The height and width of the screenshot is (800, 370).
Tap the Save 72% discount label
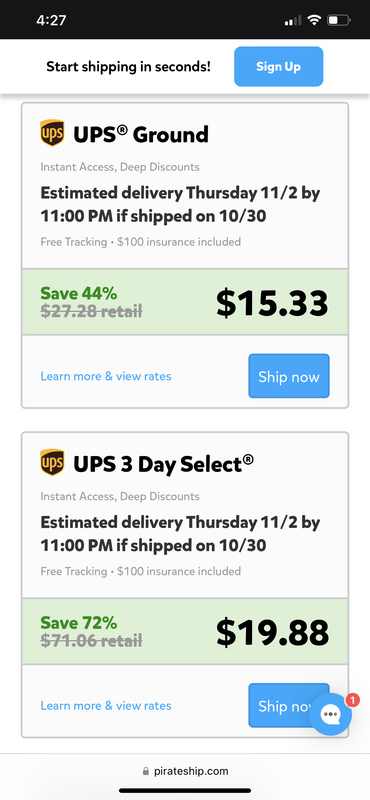pyautogui.click(x=79, y=623)
